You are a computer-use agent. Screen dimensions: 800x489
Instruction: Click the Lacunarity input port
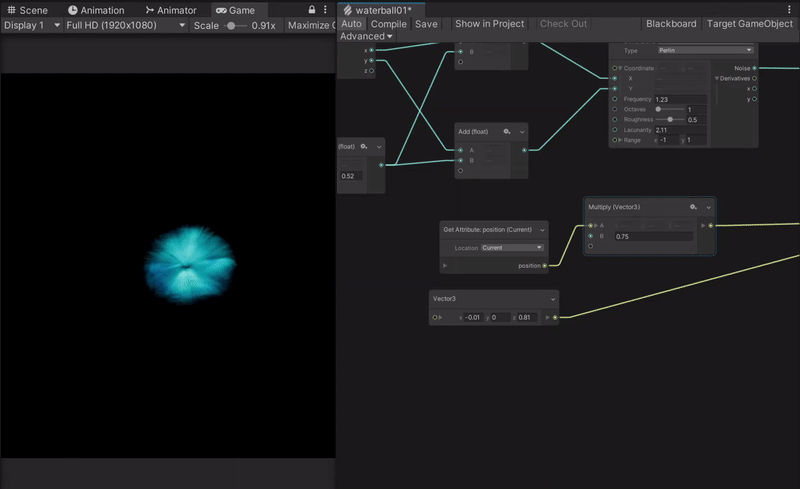click(x=614, y=130)
